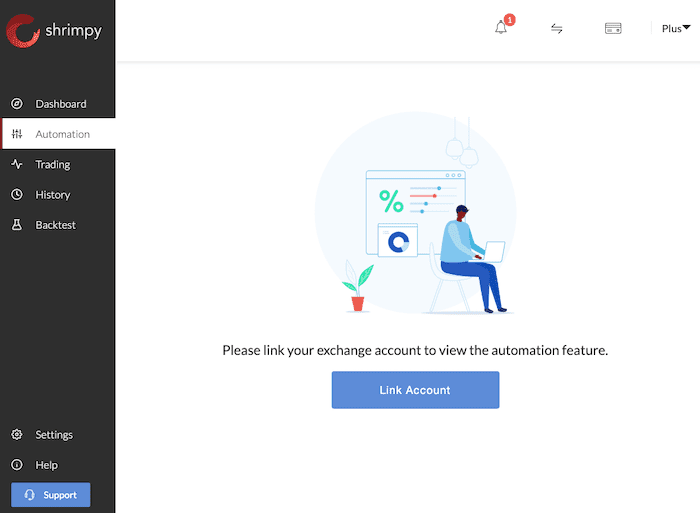Image resolution: width=700 pixels, height=513 pixels.
Task: Contact help via Support button
Action: coord(50,495)
